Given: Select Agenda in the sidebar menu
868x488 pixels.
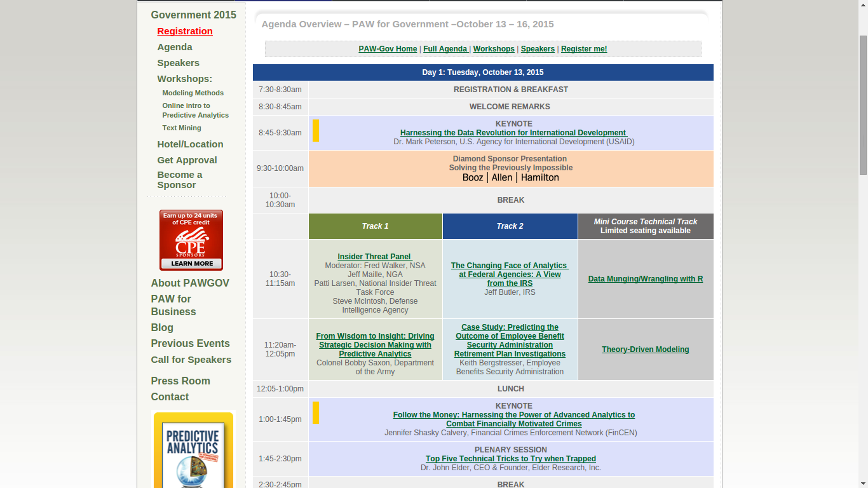Looking at the screenshot, I should 175,47.
